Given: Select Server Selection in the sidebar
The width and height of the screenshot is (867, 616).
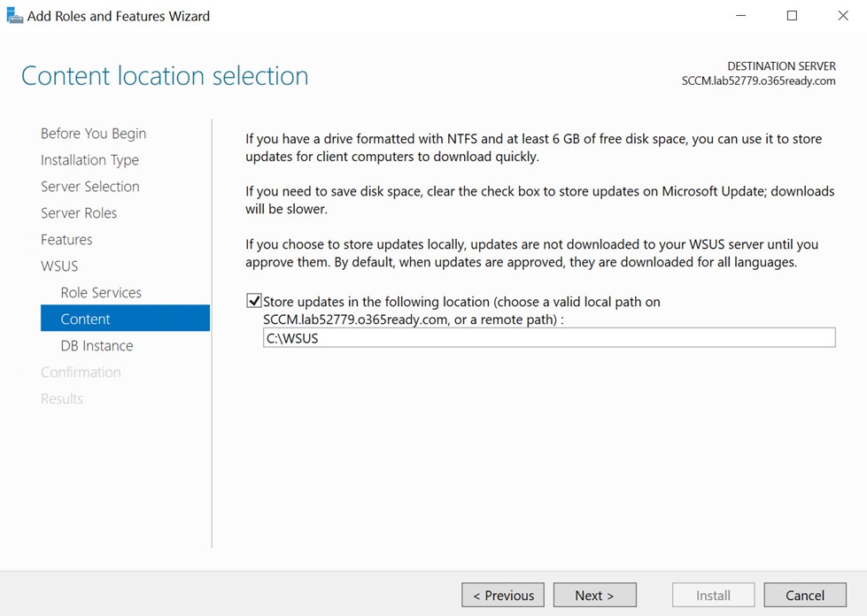Looking at the screenshot, I should click(89, 186).
